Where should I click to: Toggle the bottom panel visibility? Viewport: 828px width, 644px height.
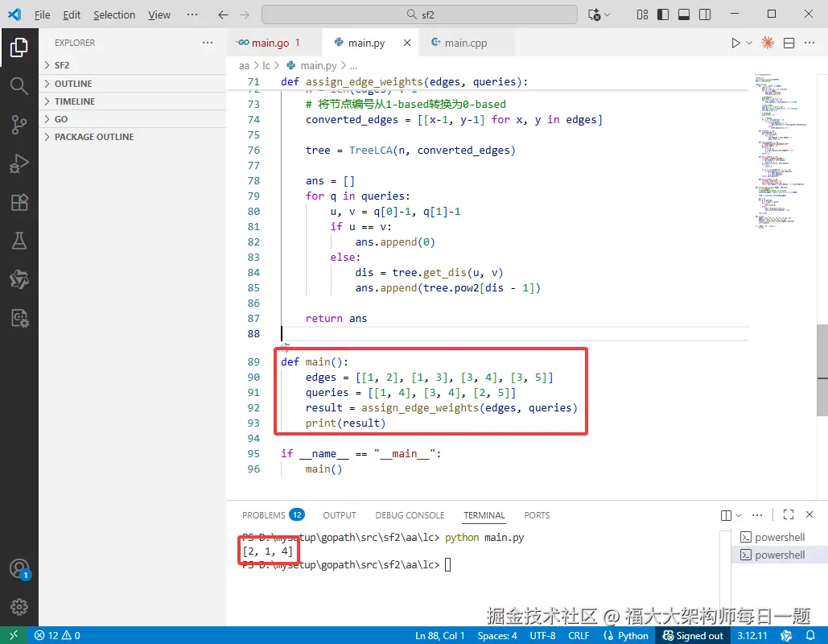pos(684,14)
